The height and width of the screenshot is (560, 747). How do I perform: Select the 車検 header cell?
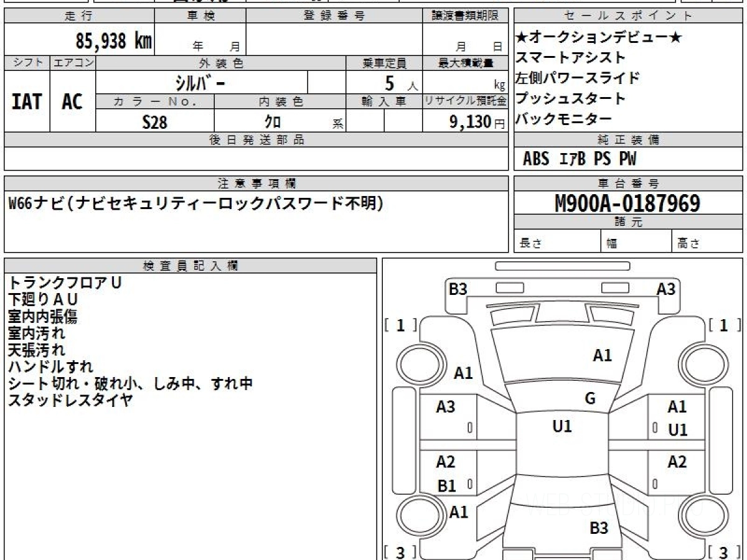point(200,16)
